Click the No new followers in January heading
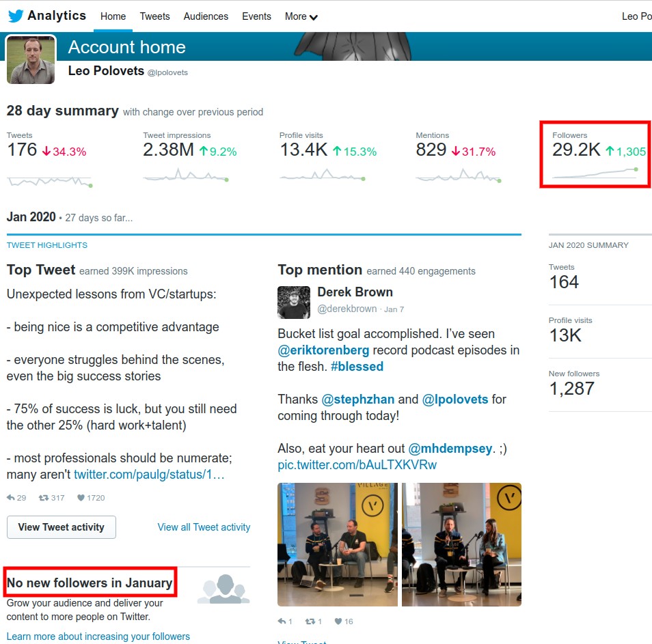The image size is (652, 644). 90,583
